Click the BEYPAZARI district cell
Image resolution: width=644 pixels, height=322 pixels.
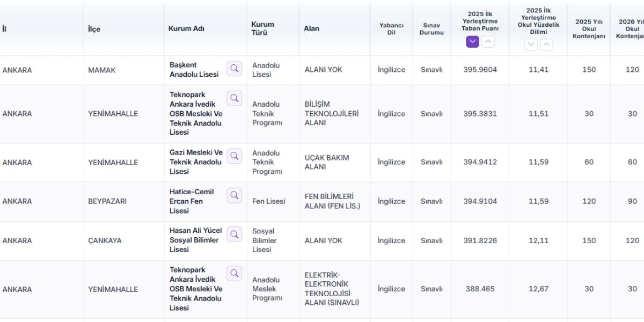pyautogui.click(x=107, y=201)
